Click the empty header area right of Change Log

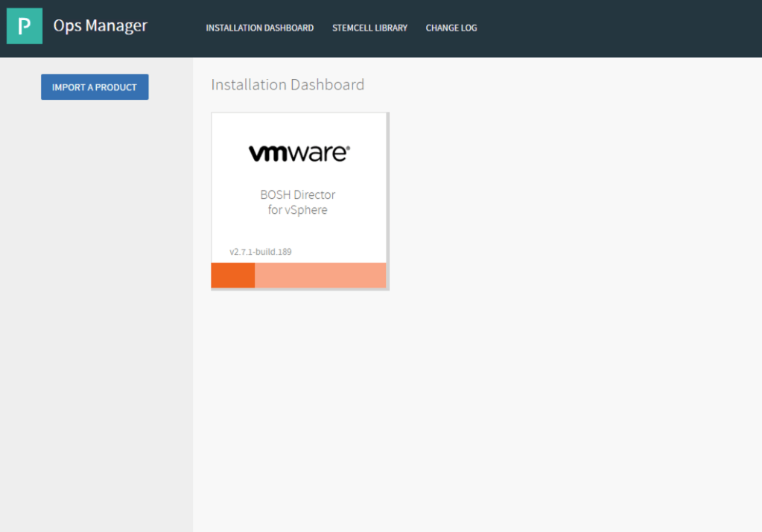(x=618, y=28)
